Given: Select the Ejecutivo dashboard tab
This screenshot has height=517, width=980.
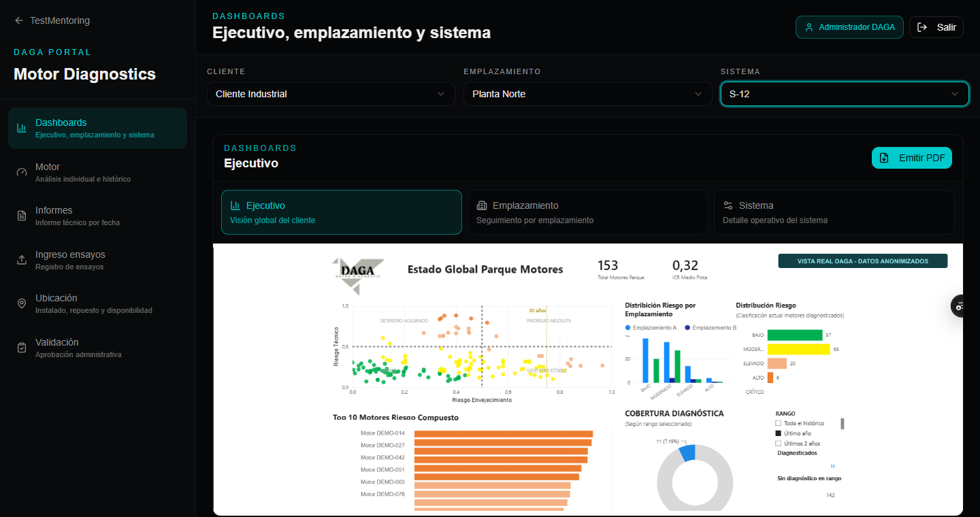Looking at the screenshot, I should point(342,212).
